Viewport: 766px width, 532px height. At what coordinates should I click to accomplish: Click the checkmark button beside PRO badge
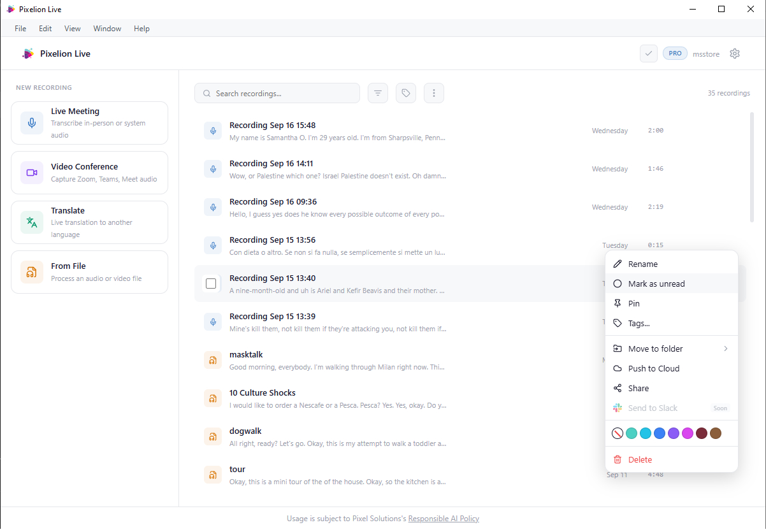[x=649, y=54]
